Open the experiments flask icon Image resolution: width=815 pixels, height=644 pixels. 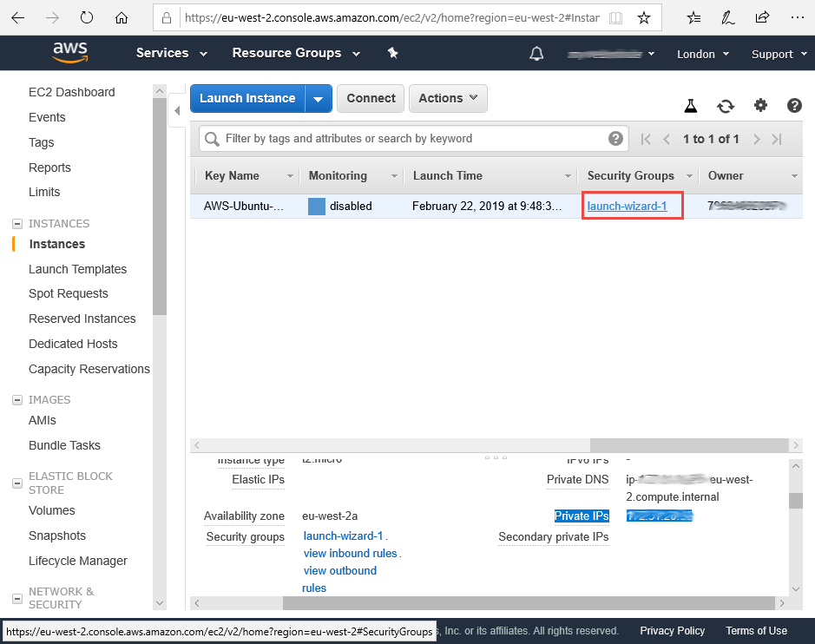(690, 106)
